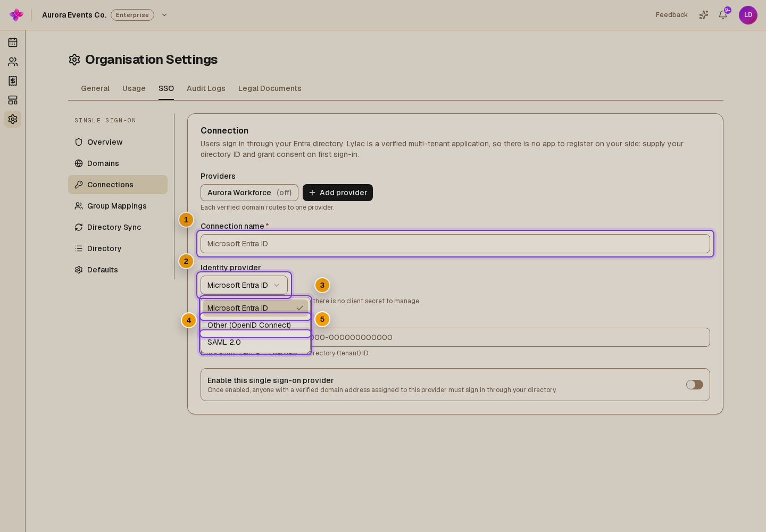Click the Lylac flower logo

point(16,15)
